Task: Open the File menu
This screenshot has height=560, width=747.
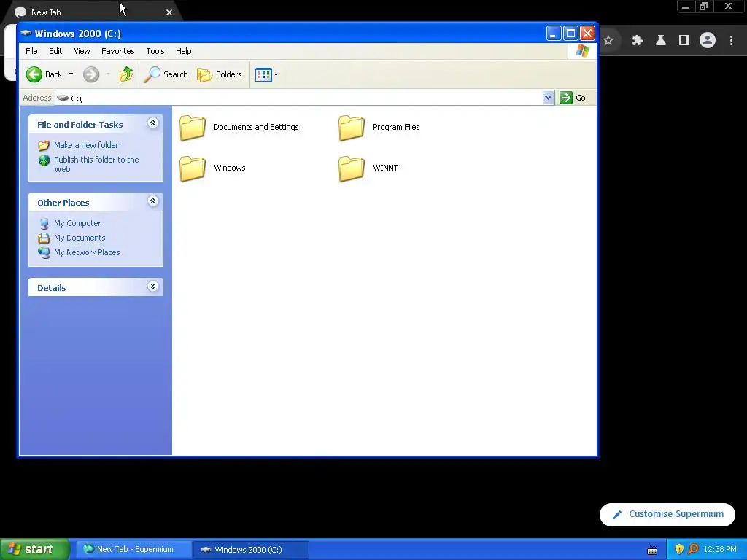Action: point(31,51)
